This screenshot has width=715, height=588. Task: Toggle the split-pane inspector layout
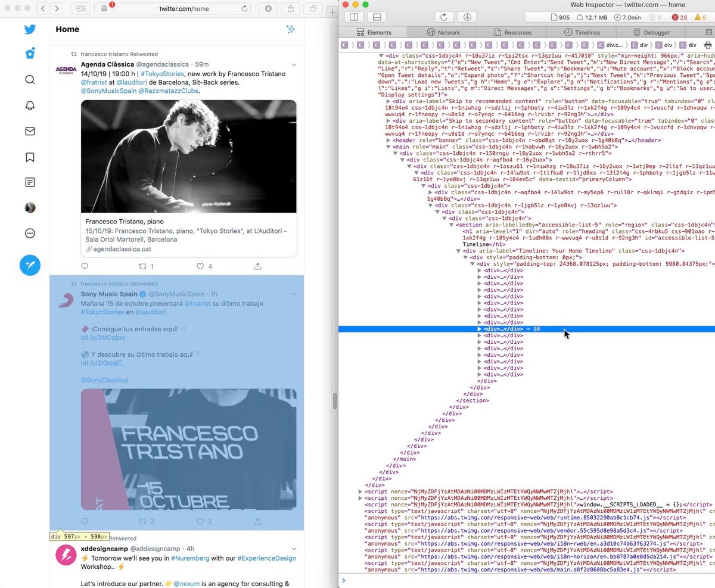(353, 17)
